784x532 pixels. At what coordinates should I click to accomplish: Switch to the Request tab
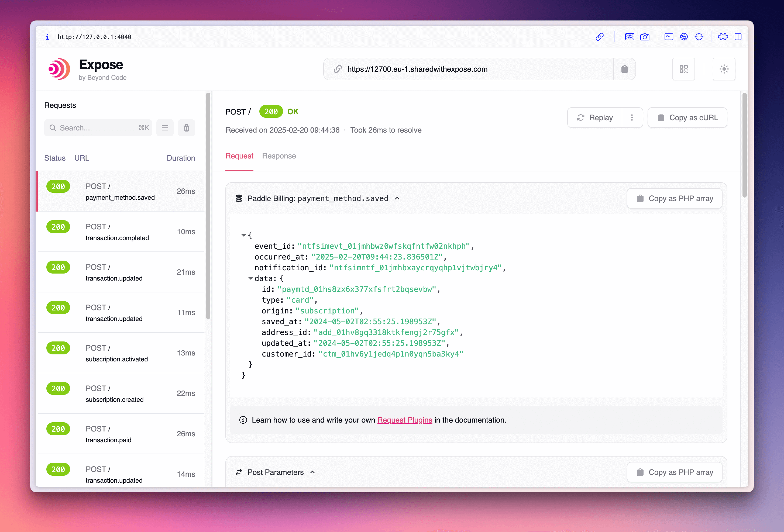[239, 156]
